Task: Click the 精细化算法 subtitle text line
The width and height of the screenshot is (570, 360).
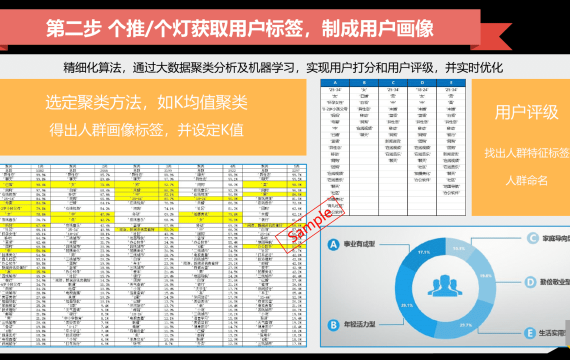Action: (283, 67)
